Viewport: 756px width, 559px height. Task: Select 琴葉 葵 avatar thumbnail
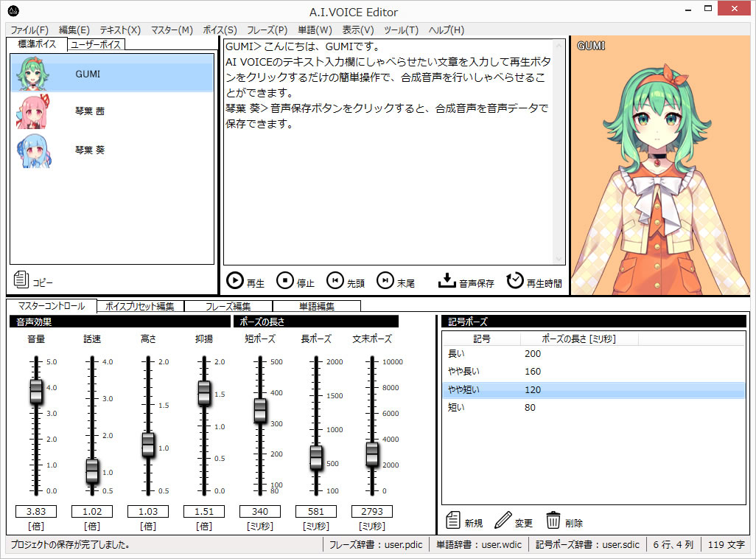coord(32,150)
